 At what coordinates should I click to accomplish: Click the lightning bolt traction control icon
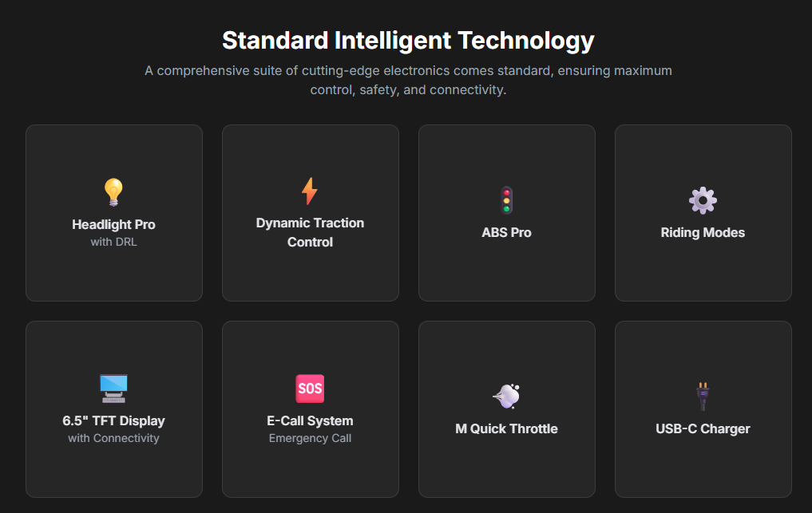(310, 191)
